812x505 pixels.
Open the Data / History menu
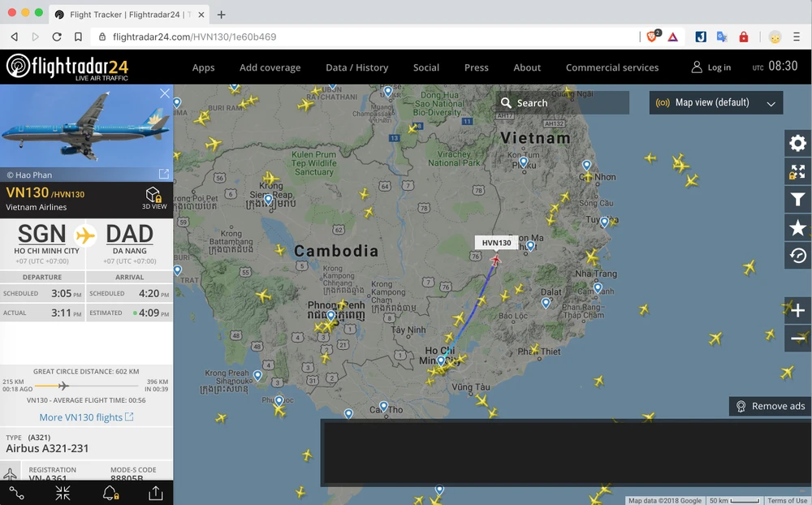click(356, 67)
